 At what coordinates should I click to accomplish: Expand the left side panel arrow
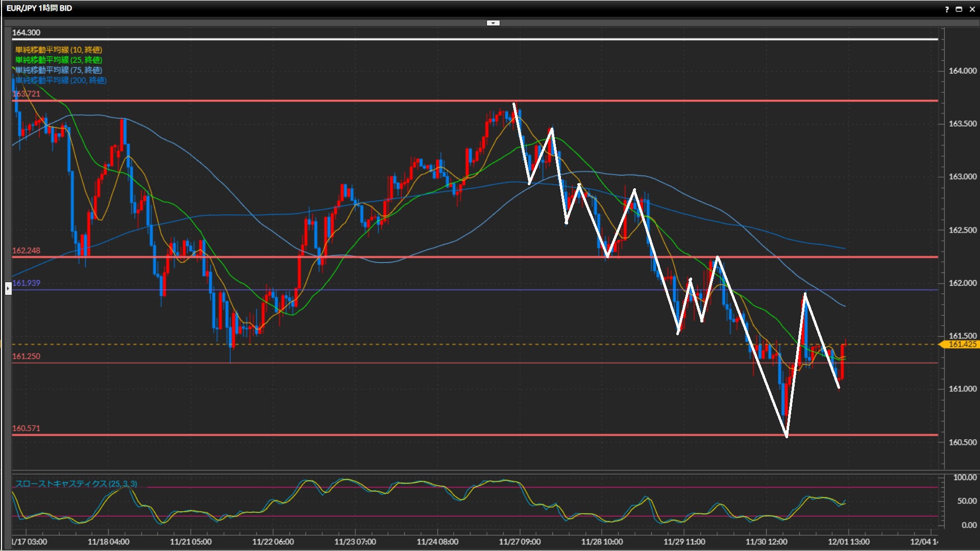8,289
